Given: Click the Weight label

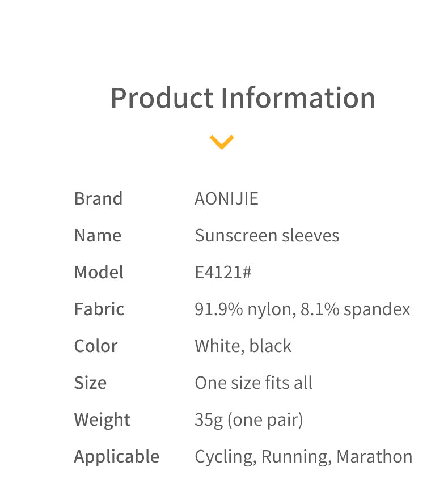Looking at the screenshot, I should (102, 419).
